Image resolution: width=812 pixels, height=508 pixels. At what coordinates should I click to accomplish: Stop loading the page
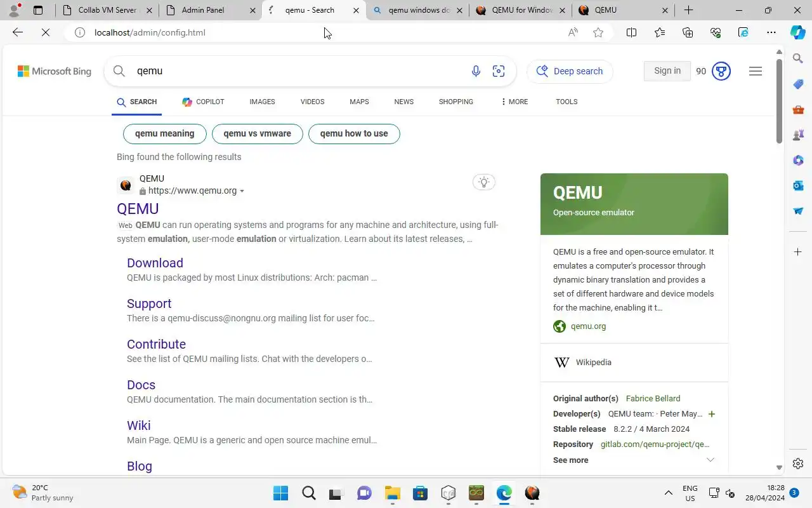(46, 32)
